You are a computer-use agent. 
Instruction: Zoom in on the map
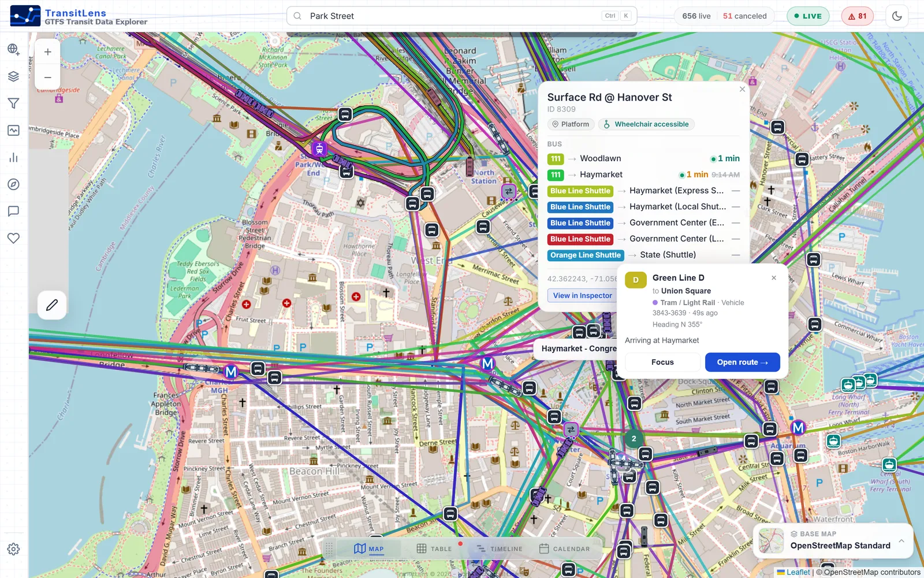pos(48,52)
